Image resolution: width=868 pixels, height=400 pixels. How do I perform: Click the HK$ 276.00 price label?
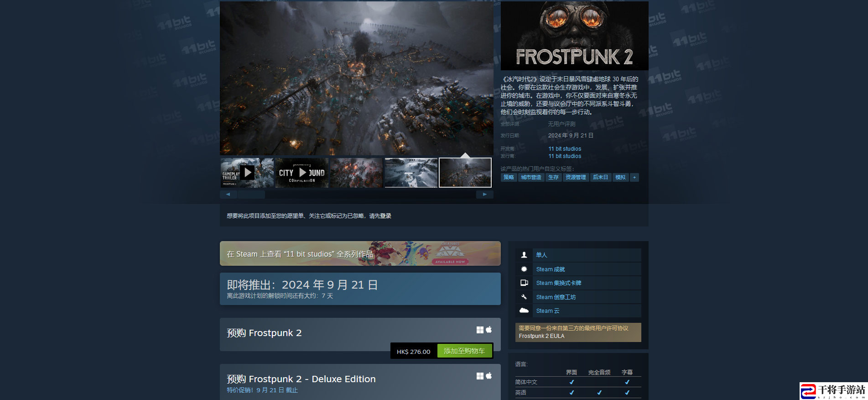coord(413,352)
